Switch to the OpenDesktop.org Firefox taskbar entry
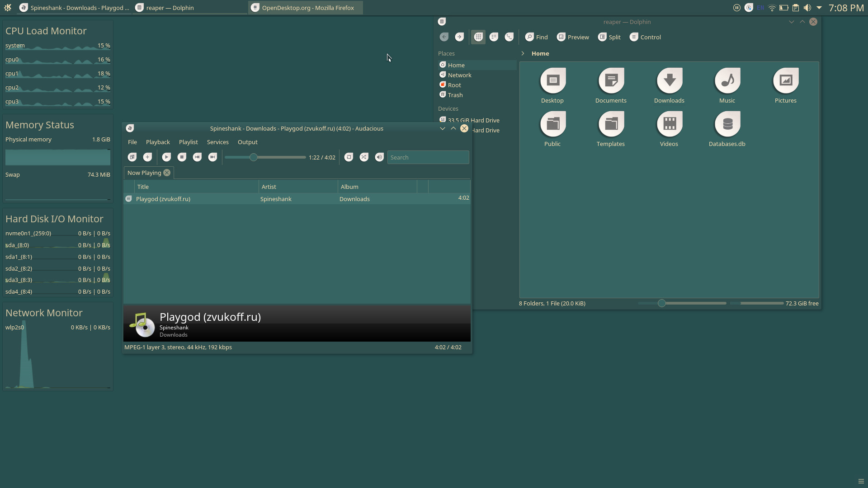This screenshot has width=868, height=488. click(x=306, y=8)
